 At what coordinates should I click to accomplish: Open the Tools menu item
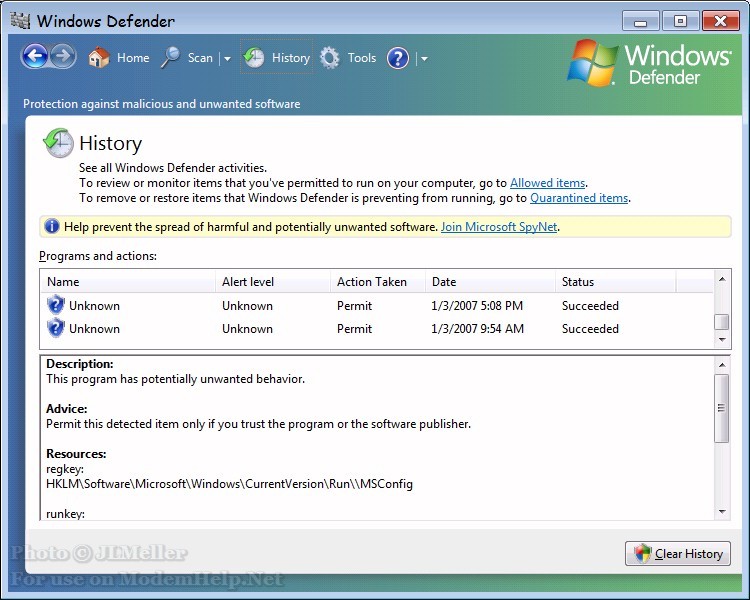point(362,58)
